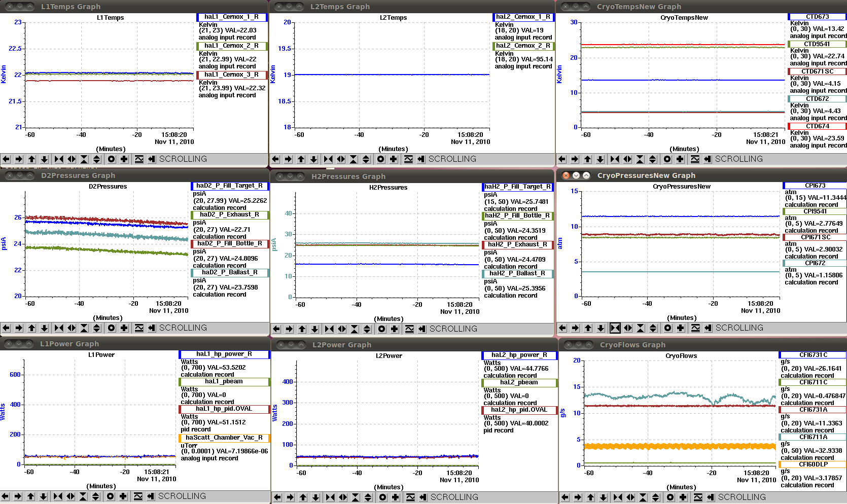Click the circle icon in L1Temps toolbar

[x=111, y=159]
